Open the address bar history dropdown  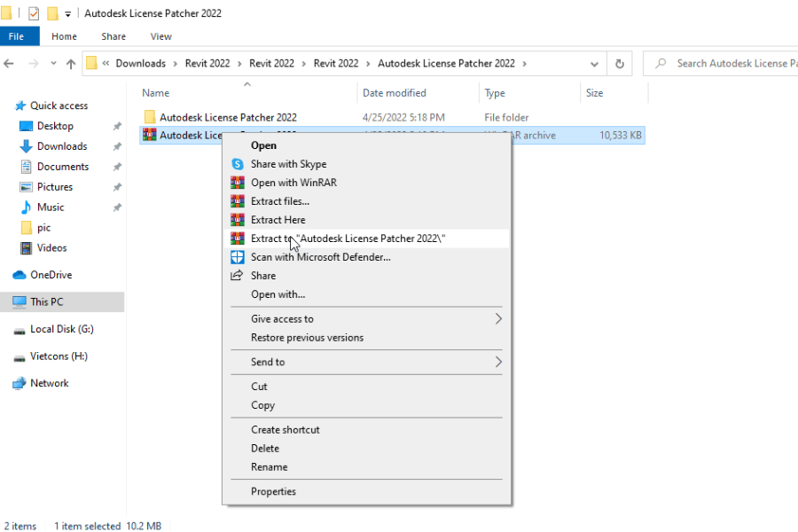(x=593, y=64)
